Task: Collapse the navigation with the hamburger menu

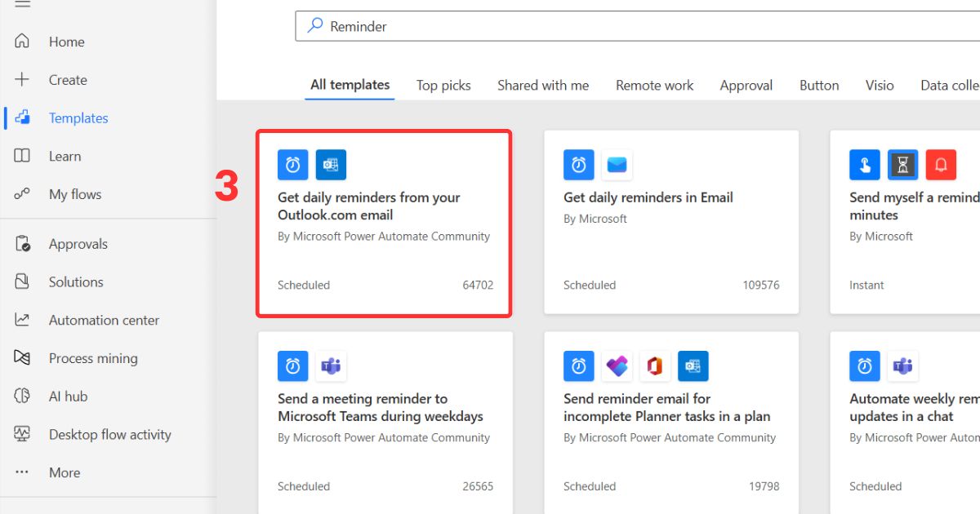Action: click(x=23, y=6)
